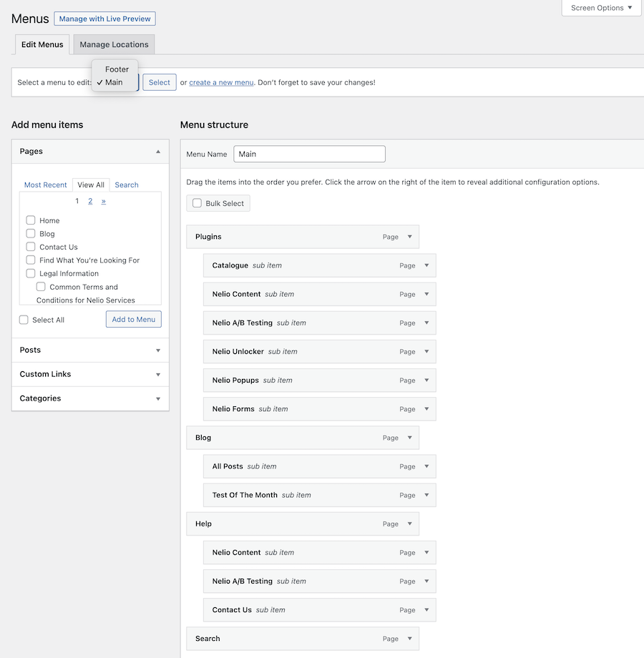Toggle the Select All checkbox

pos(24,320)
